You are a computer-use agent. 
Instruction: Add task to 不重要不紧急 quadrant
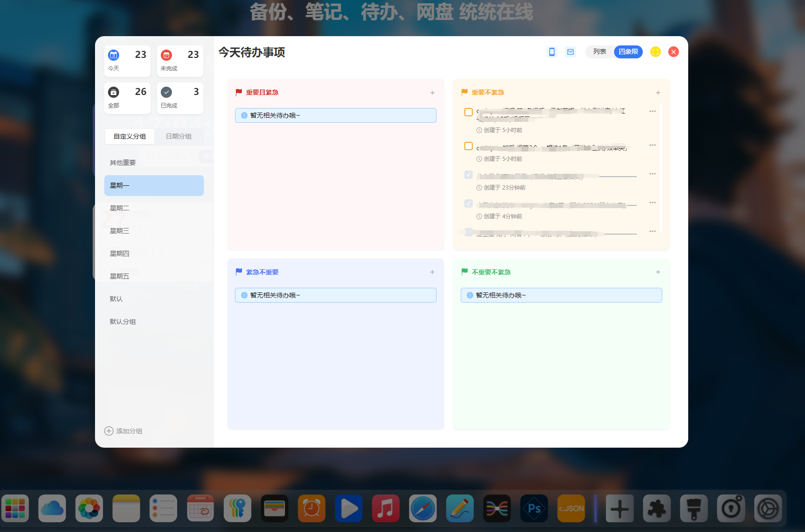658,272
